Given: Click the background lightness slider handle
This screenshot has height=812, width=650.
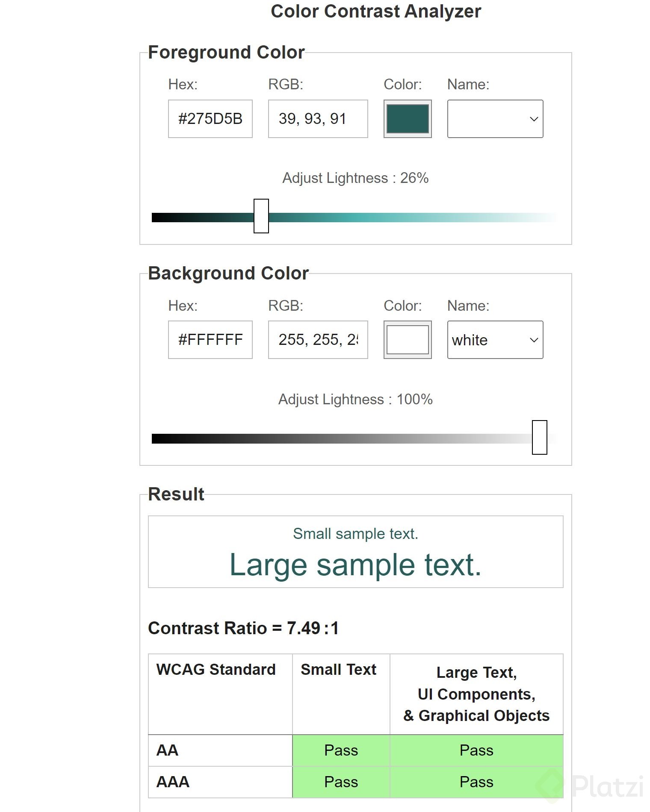Looking at the screenshot, I should click(539, 437).
